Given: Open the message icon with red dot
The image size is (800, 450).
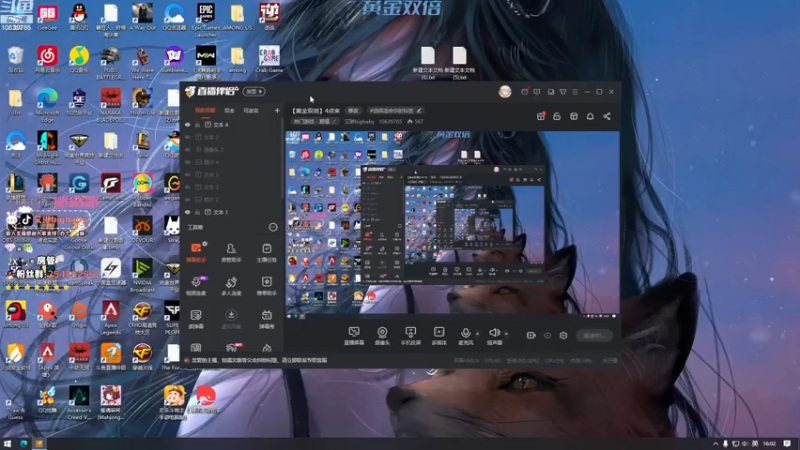Looking at the screenshot, I should [x=524, y=92].
